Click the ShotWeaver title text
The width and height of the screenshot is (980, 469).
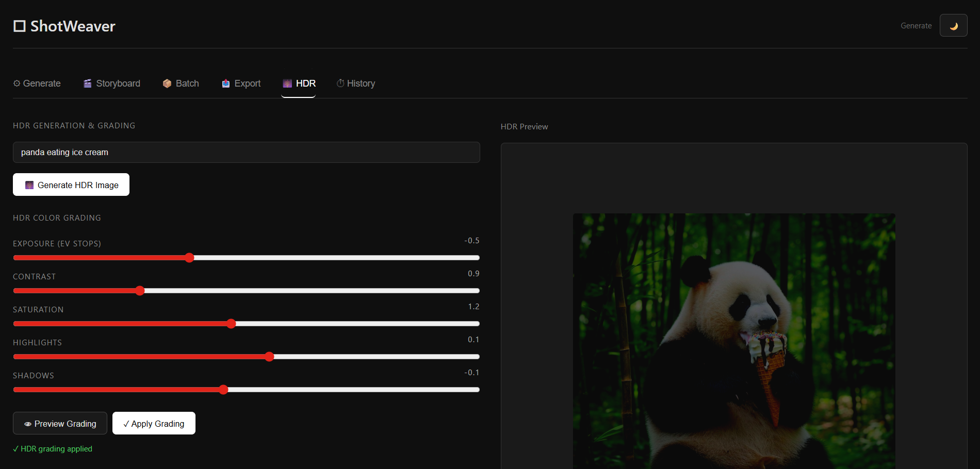pos(73,26)
